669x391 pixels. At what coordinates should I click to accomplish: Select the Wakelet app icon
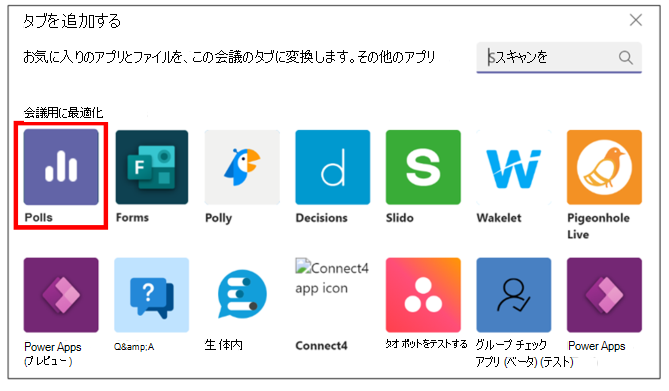click(x=513, y=167)
